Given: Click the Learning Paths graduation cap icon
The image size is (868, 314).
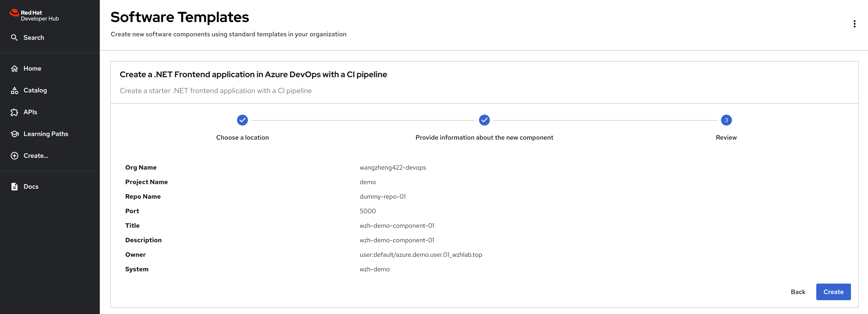Looking at the screenshot, I should [15, 134].
